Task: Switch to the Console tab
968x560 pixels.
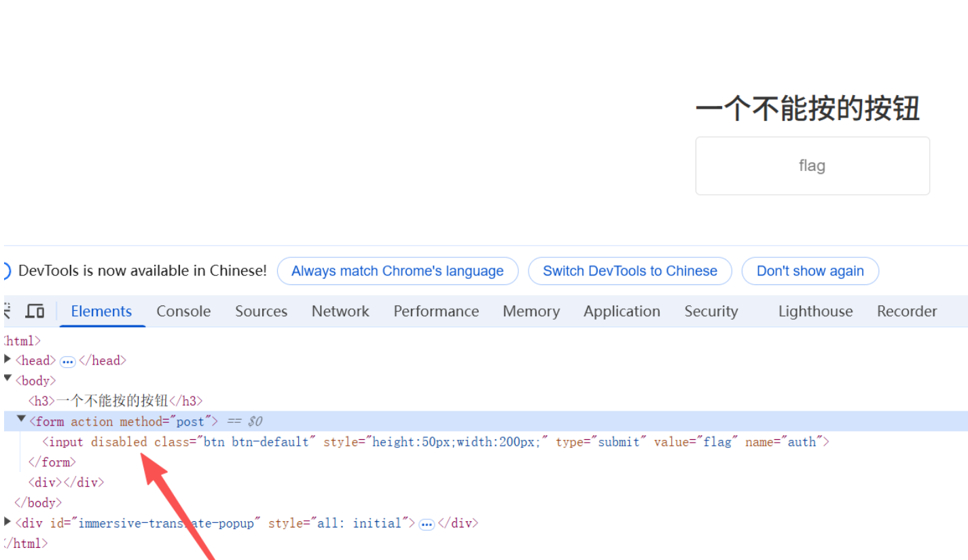Action: (x=183, y=312)
